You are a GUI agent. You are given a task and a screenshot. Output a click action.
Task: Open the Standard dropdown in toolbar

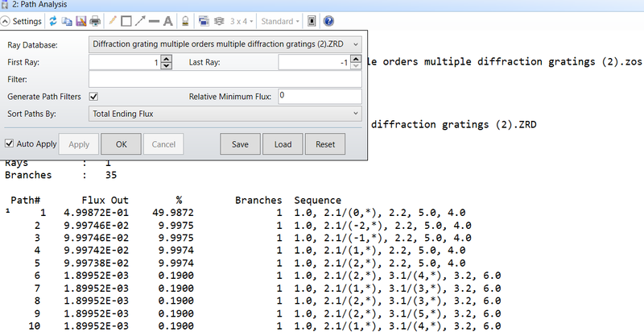coord(282,21)
